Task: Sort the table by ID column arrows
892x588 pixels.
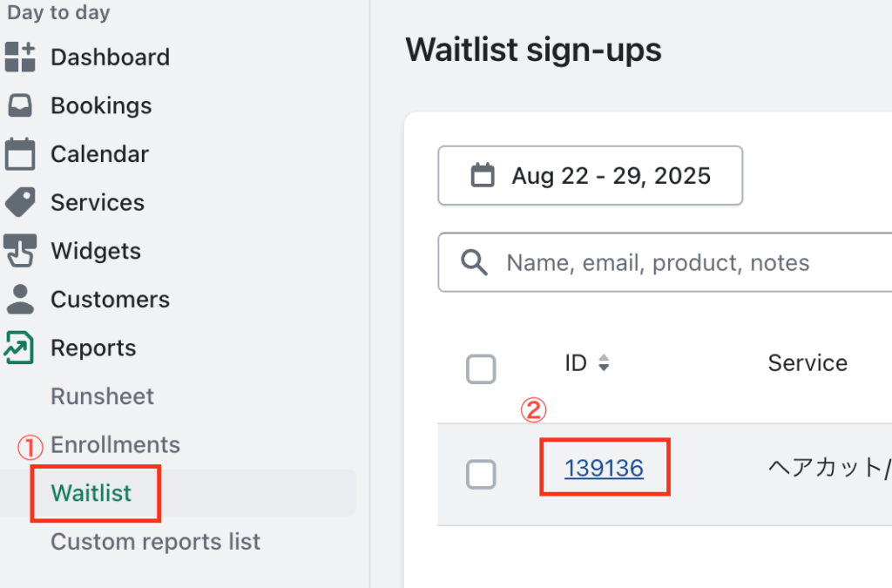Action: [604, 364]
